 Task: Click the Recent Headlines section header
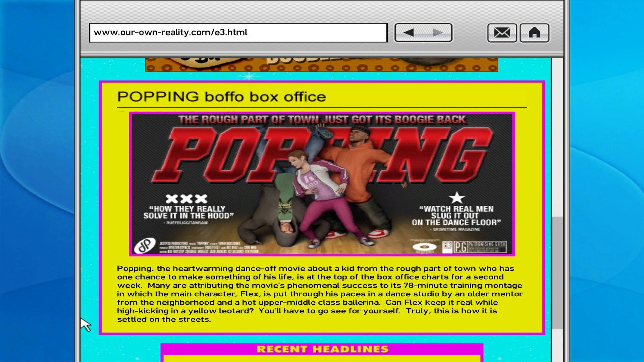click(x=322, y=349)
